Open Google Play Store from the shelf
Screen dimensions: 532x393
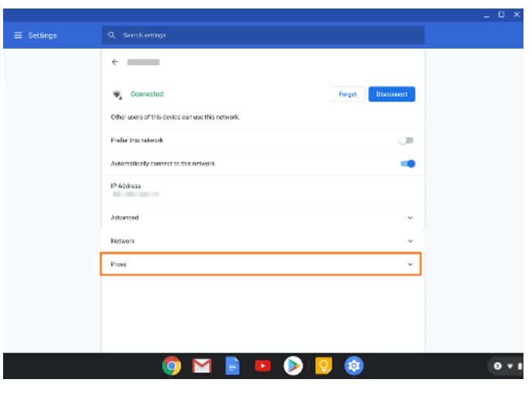click(293, 366)
